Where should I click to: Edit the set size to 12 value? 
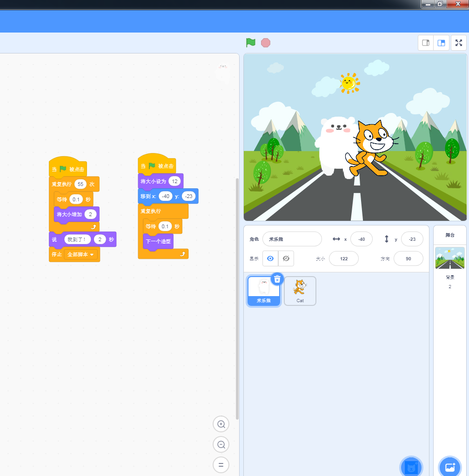click(x=174, y=181)
